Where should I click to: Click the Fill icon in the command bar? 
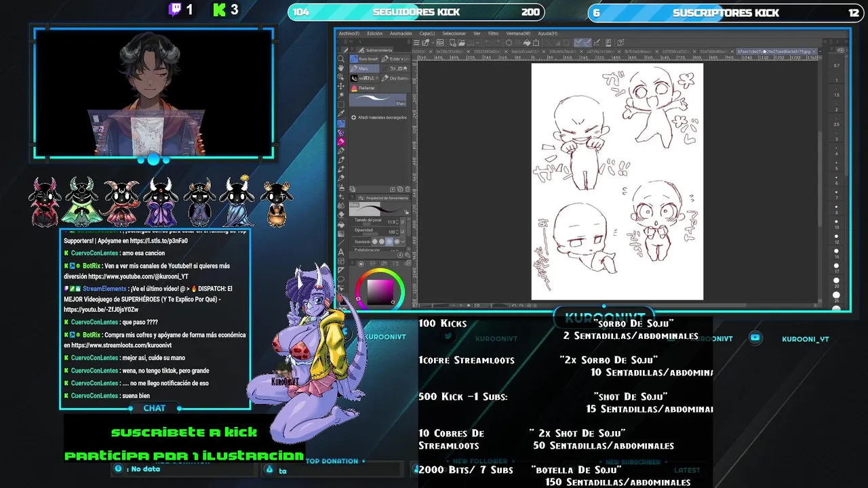click(527, 43)
